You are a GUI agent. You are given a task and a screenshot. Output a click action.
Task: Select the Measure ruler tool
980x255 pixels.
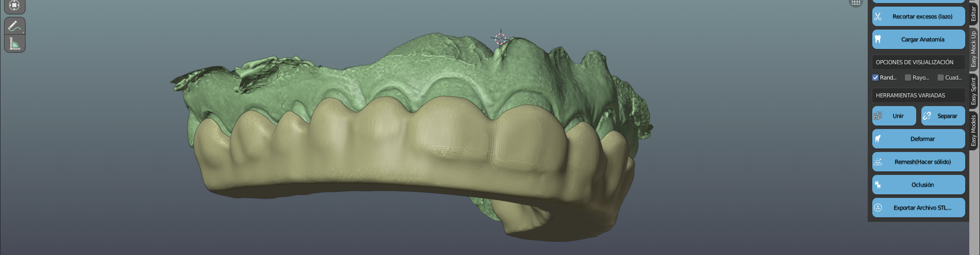pos(14,44)
